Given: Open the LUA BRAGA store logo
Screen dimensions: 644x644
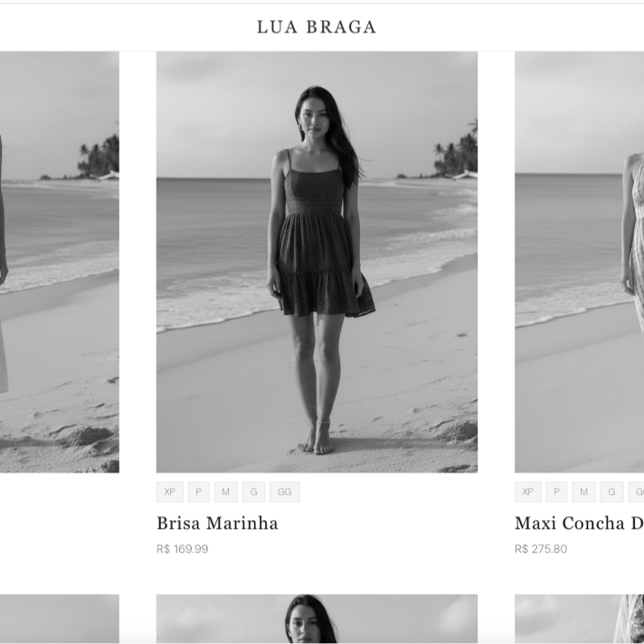Looking at the screenshot, I should tap(317, 27).
